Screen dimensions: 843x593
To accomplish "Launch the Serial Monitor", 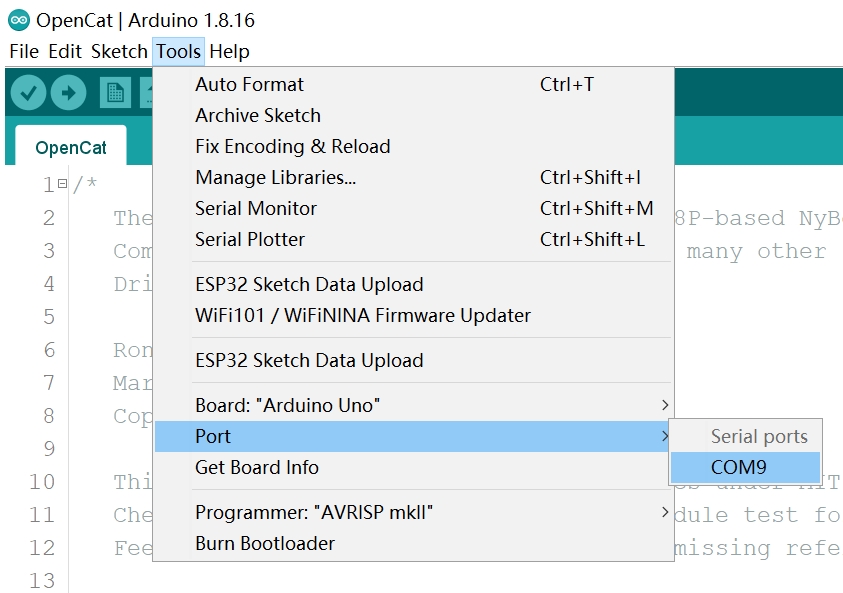I will 256,208.
